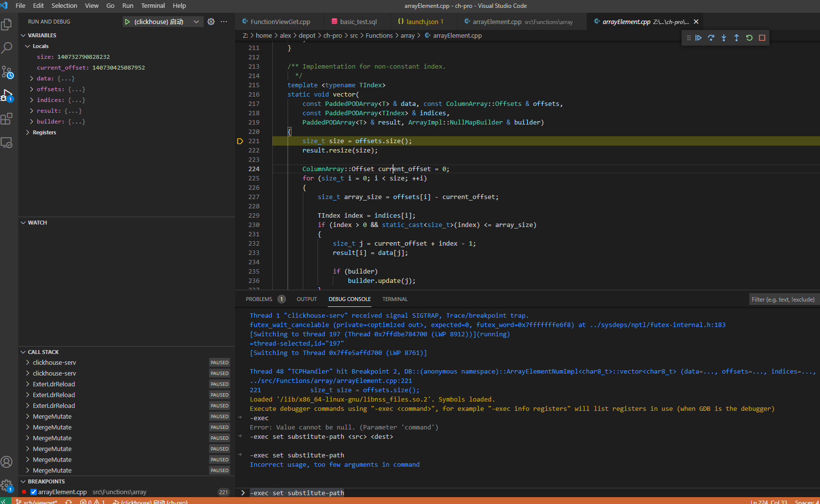This screenshot has width=820, height=504.
Task: Click the Step Over debug icon
Action: [711, 38]
